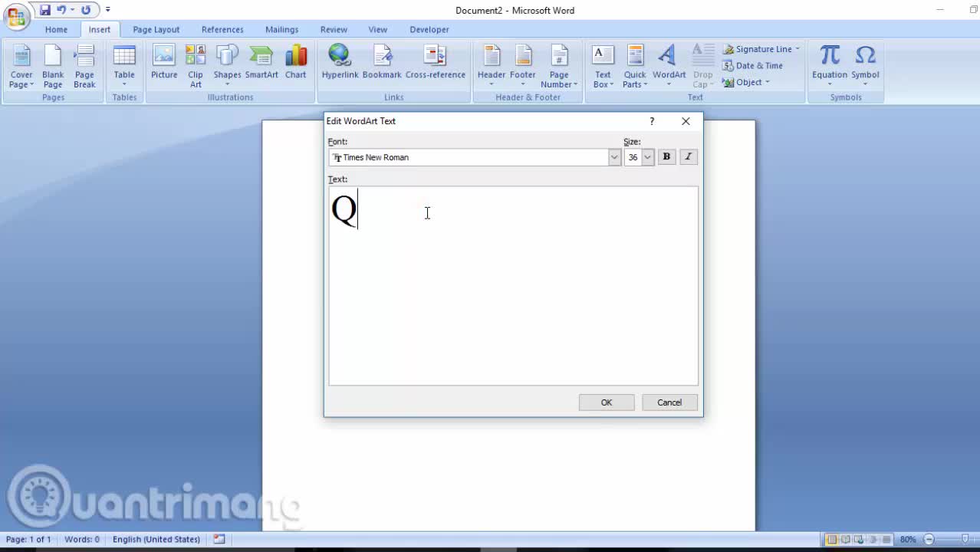Switch to the Home tab
Image resolution: width=980 pixels, height=552 pixels.
(56, 29)
